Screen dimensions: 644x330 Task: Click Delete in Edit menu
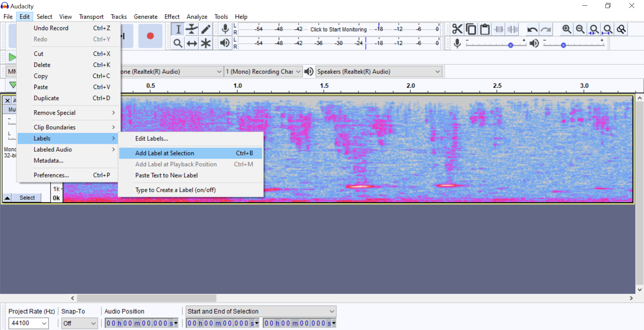pos(67,65)
